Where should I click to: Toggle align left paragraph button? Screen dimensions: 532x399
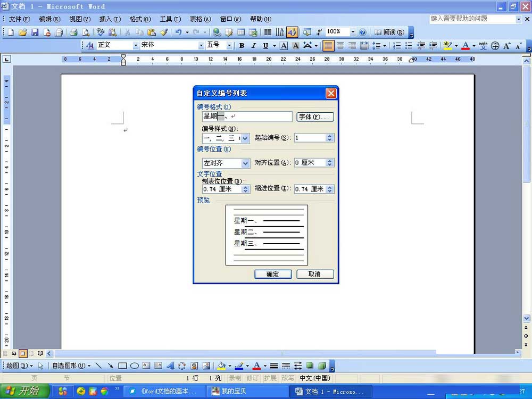[x=328, y=46]
